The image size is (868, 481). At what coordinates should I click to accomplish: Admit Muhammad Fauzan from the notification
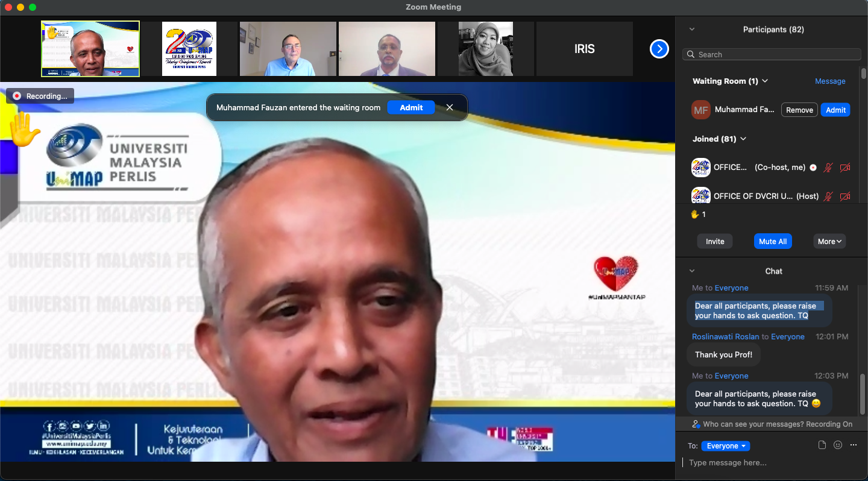411,107
